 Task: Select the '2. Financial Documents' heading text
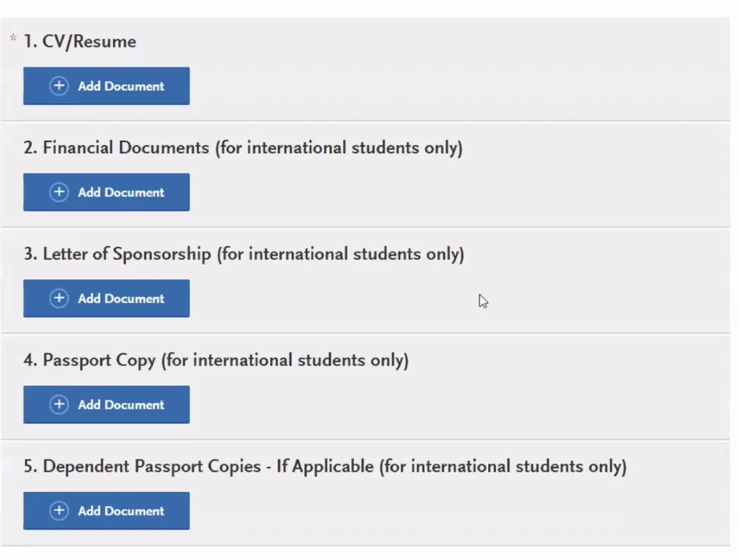pos(116,148)
